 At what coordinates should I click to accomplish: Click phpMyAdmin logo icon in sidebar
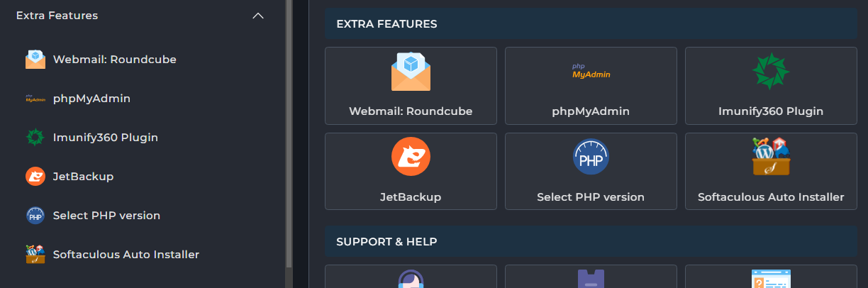(x=35, y=99)
